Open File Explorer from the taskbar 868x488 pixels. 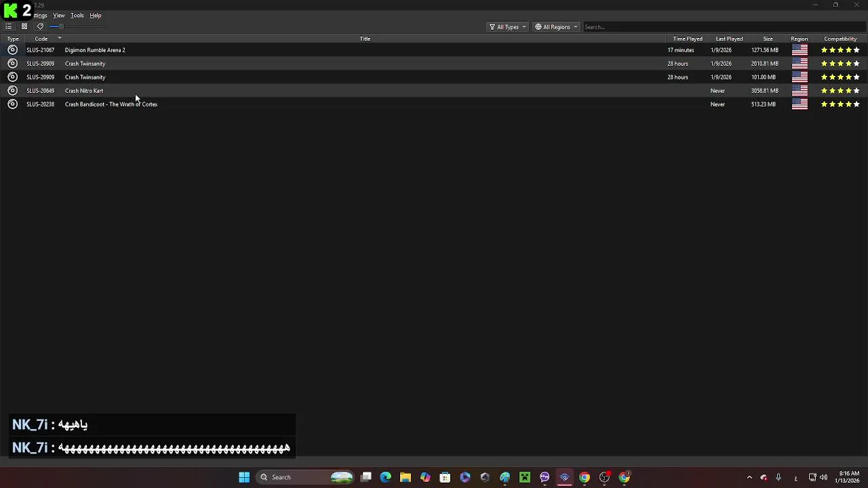click(406, 477)
